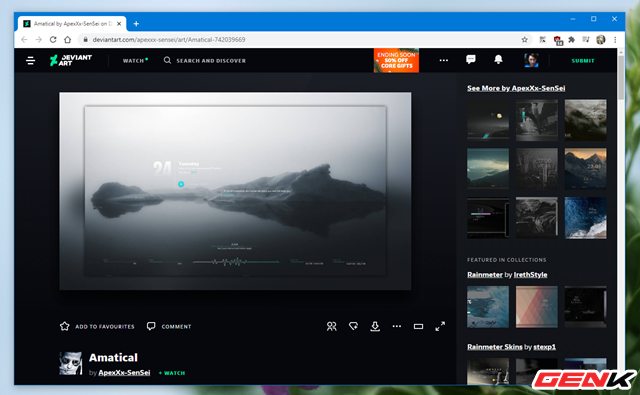Screen dimensions: 640x395
Task: Switch to theater mode view
Action: click(418, 326)
